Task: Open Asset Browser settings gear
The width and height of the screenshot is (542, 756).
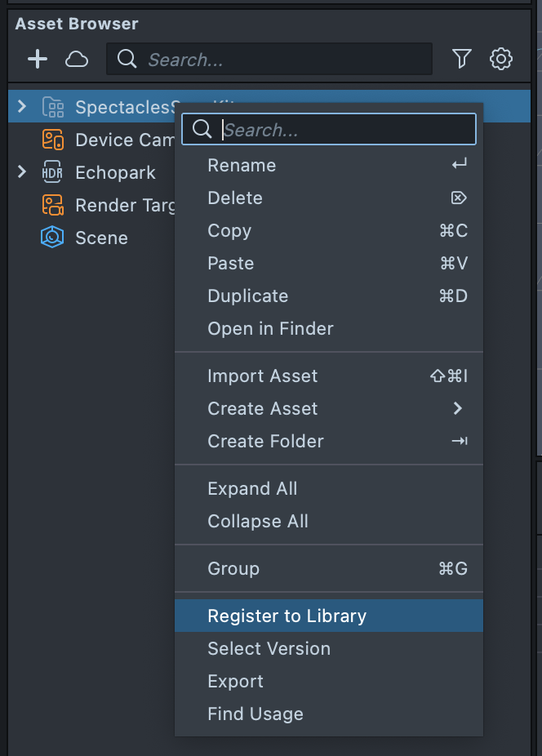Action: tap(501, 59)
